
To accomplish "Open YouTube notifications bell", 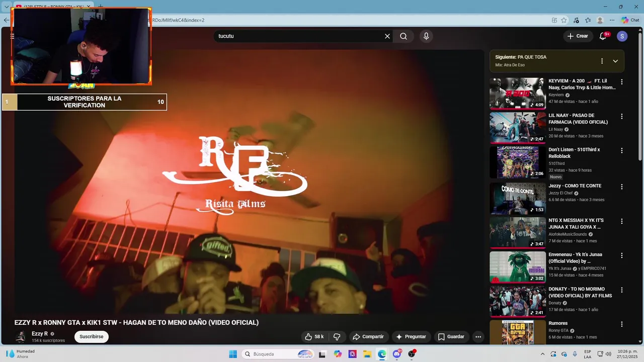I will coord(603,36).
